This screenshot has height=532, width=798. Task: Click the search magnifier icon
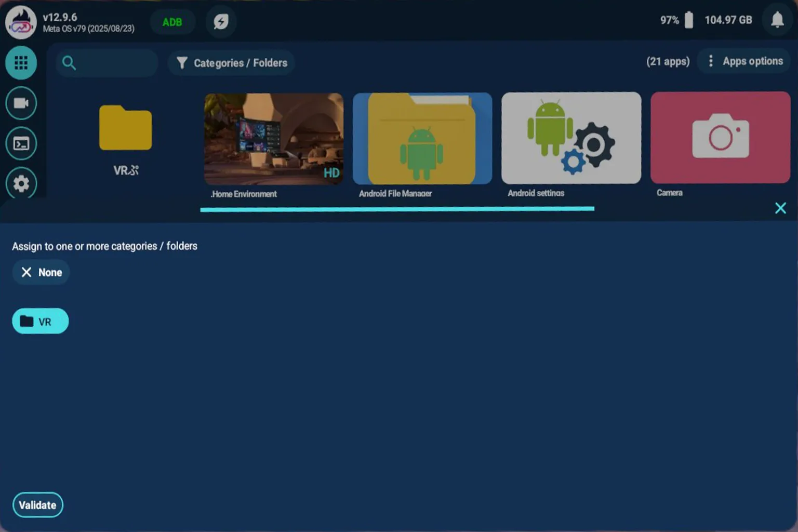[69, 63]
